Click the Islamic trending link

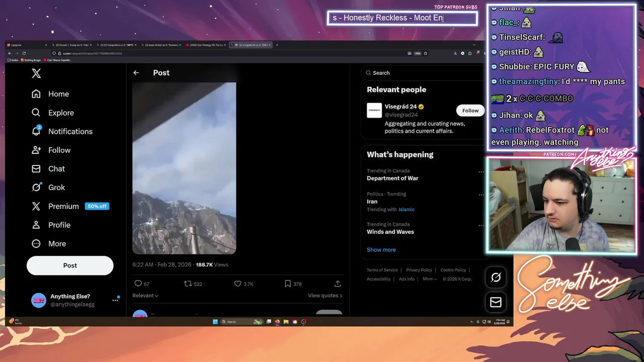click(407, 210)
